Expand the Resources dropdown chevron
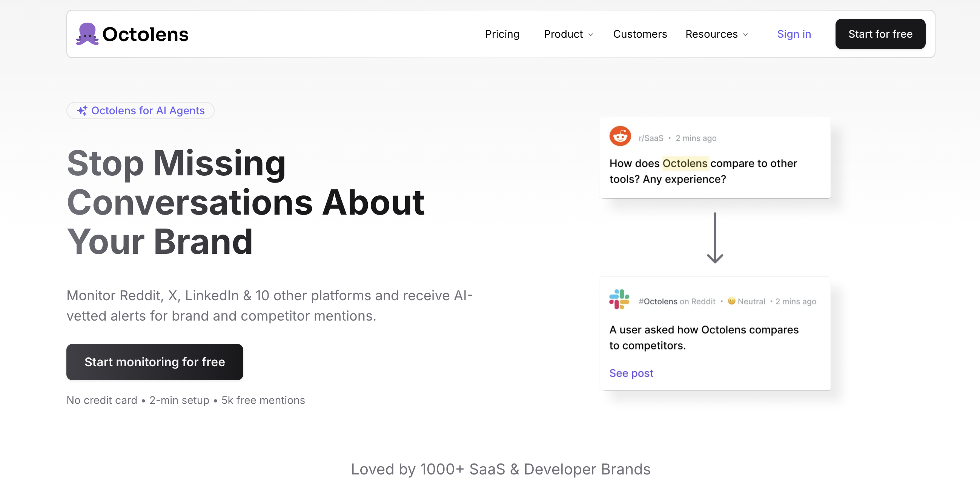 tap(745, 35)
